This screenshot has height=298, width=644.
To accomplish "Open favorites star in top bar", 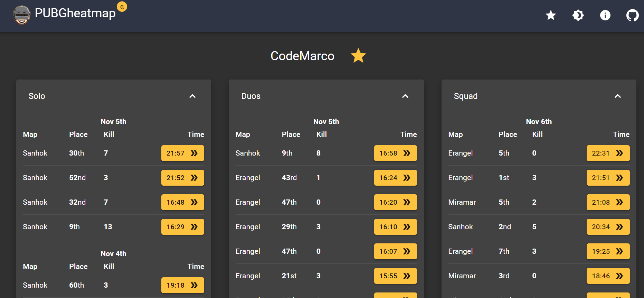I will (551, 15).
